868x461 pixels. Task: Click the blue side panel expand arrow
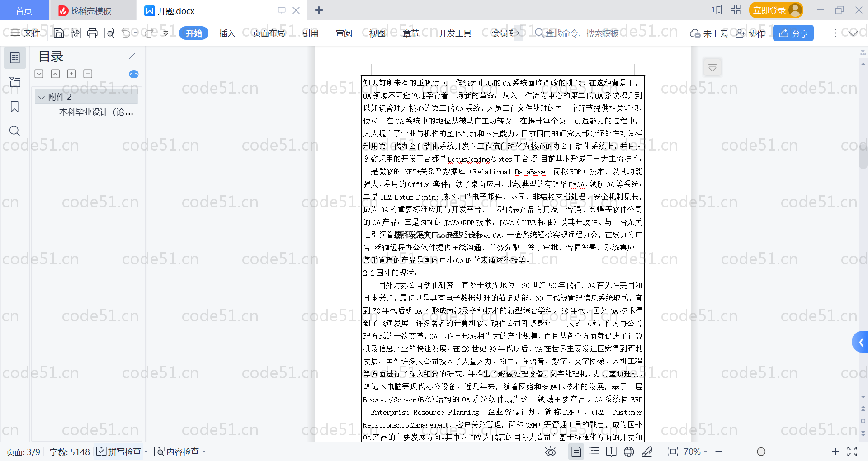860,342
